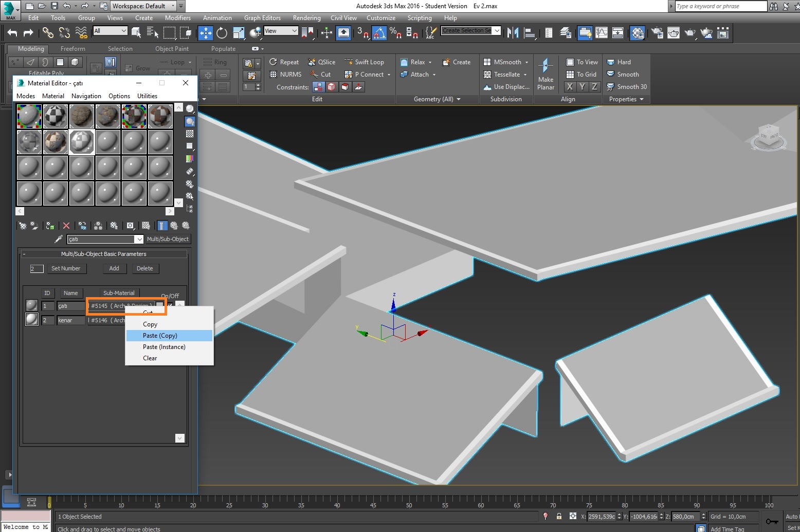Toggle the Percent Snap button

click(x=395, y=33)
